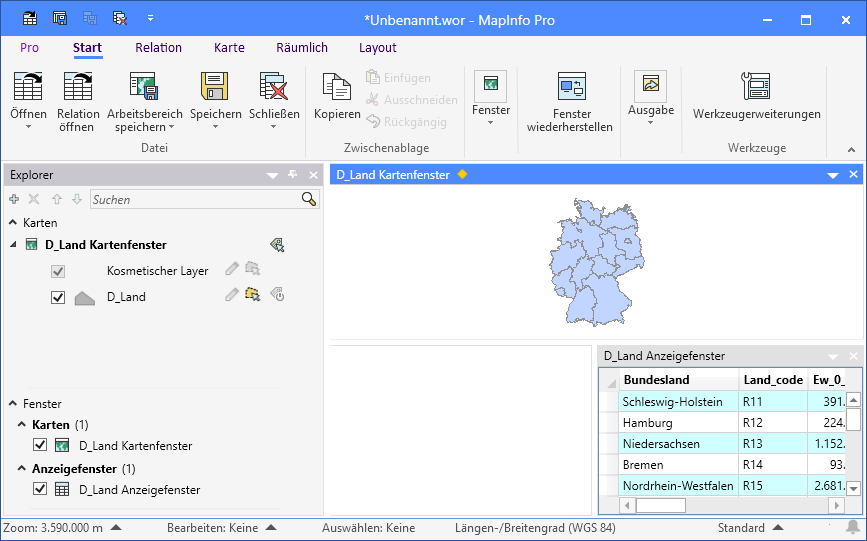The height and width of the screenshot is (541, 867).
Task: Click D_Land layer style polygon icon
Action: tap(85, 298)
